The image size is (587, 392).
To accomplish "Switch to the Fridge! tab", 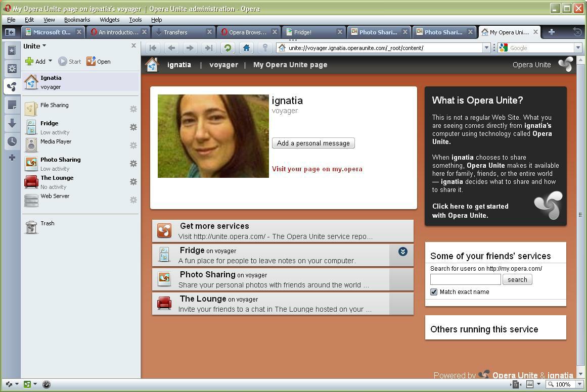I will click(x=313, y=32).
